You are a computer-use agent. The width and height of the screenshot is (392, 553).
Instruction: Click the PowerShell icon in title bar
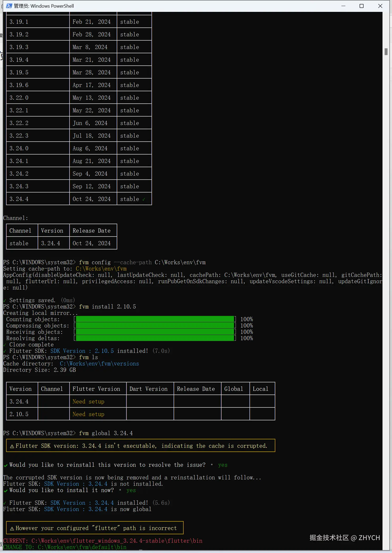(9, 6)
